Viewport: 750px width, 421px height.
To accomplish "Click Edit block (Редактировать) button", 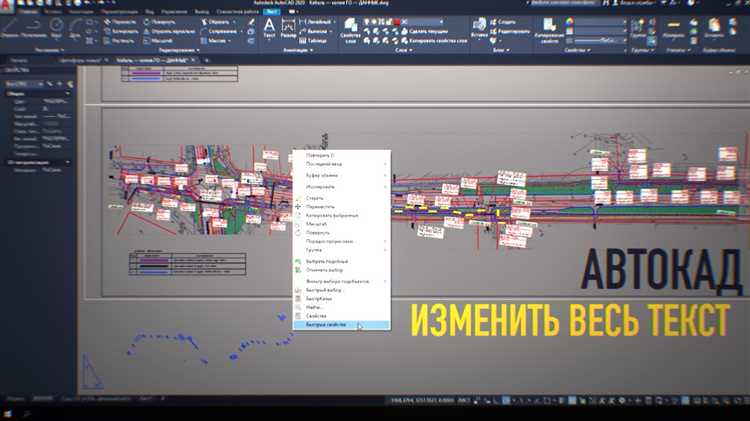I will [509, 31].
